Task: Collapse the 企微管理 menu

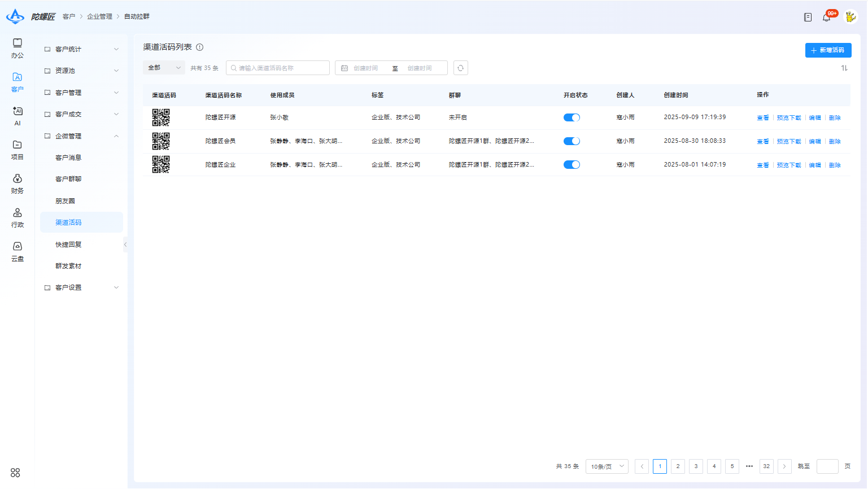Action: (x=81, y=136)
